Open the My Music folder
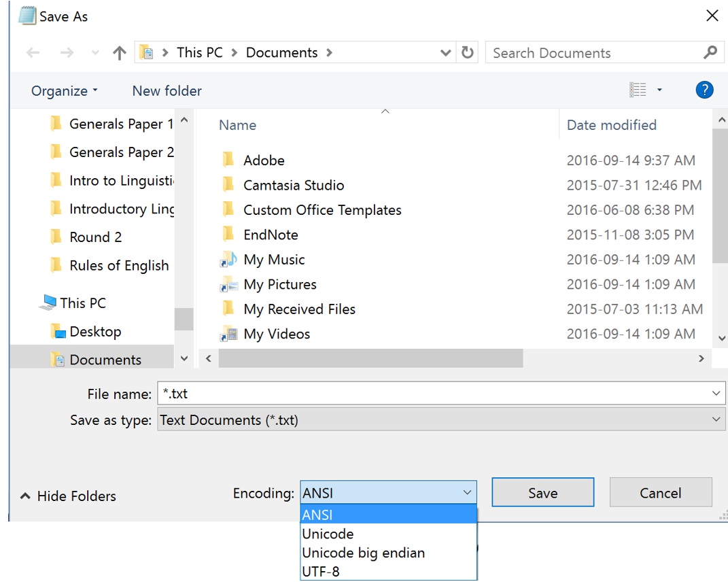The image size is (728, 584). [x=274, y=259]
